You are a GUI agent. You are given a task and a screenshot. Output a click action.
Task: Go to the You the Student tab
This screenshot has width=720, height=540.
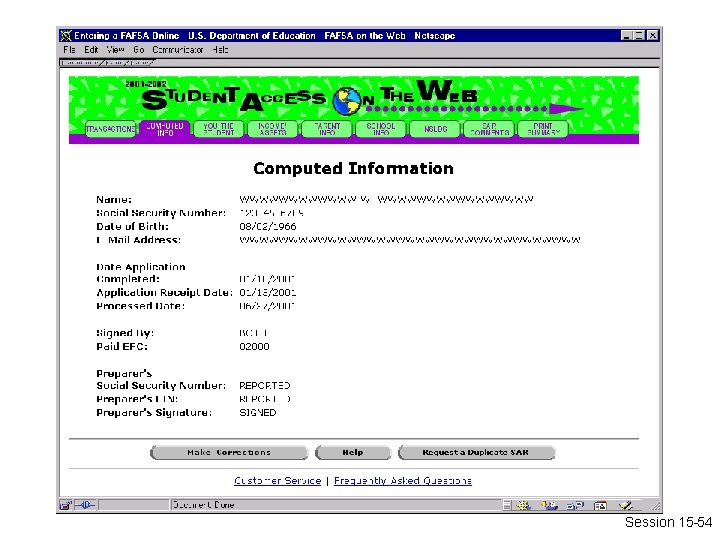(x=219, y=129)
